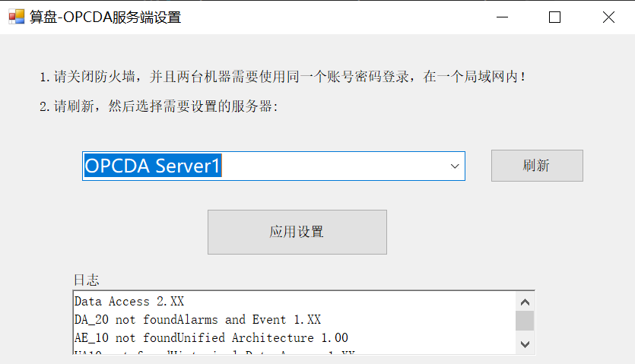Close the OPCDA server settings window
The height and width of the screenshot is (364, 635).
(608, 17)
